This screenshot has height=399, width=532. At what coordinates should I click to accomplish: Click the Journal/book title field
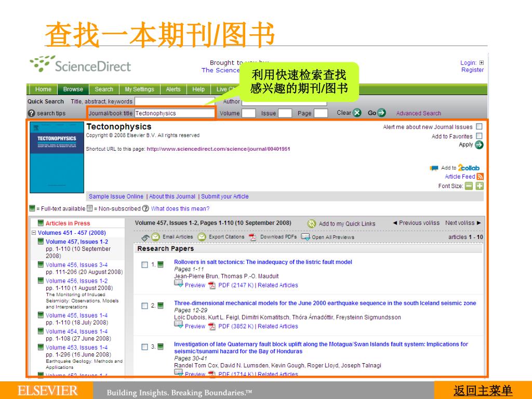[x=175, y=113]
